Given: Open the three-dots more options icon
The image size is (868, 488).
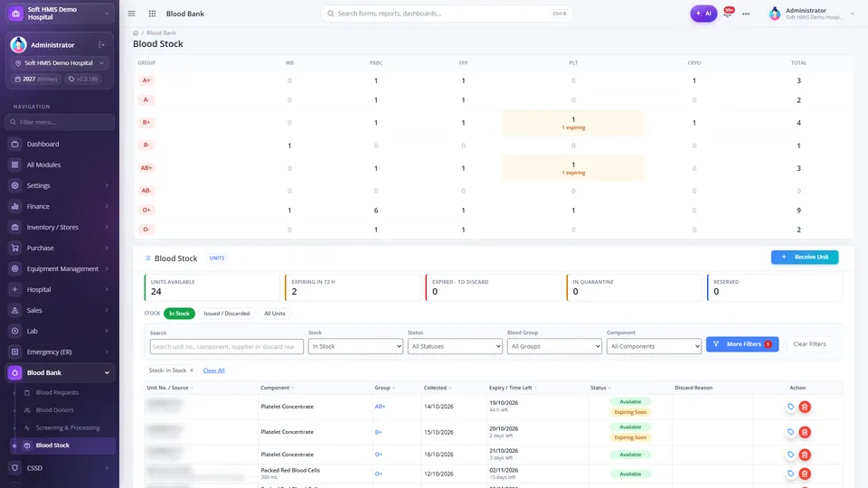Looking at the screenshot, I should [746, 14].
